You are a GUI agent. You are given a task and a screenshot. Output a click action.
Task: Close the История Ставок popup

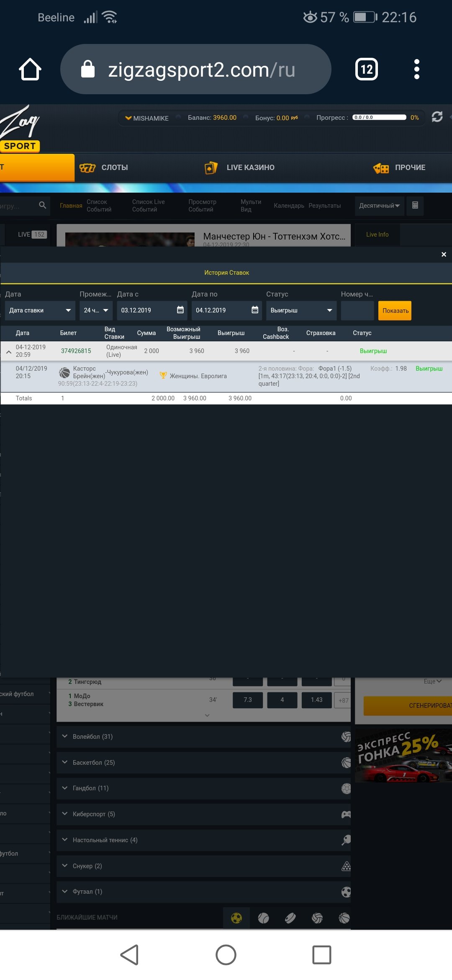(x=444, y=255)
